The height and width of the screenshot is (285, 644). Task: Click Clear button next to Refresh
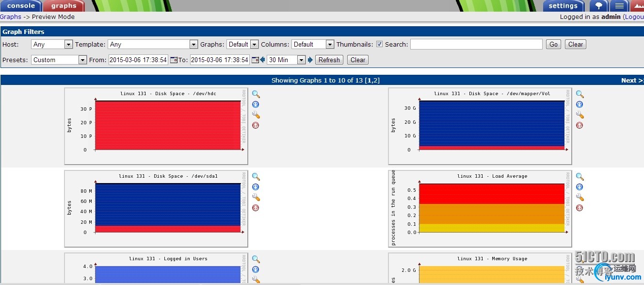(358, 60)
